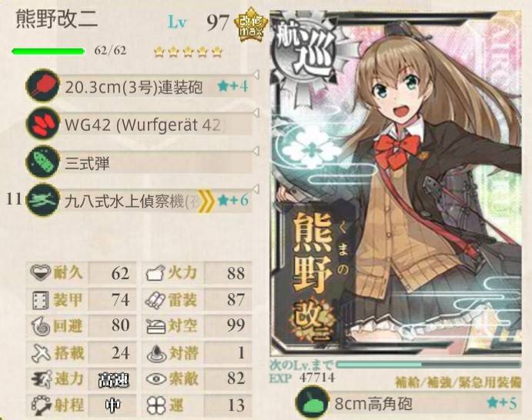Click the 火力 firepower stat icon
This screenshot has width=532, height=420.
156,273
